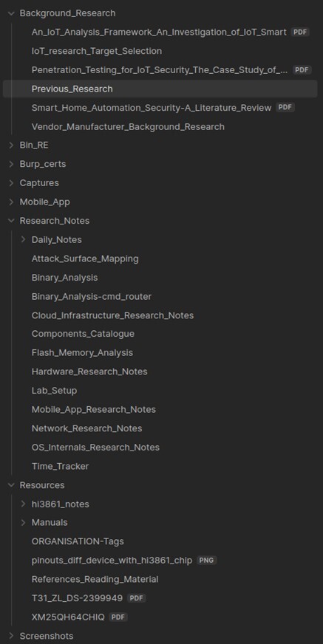323x644 pixels.
Task: Collapse the Research_Notes folder chevron
Action: [x=11, y=221]
